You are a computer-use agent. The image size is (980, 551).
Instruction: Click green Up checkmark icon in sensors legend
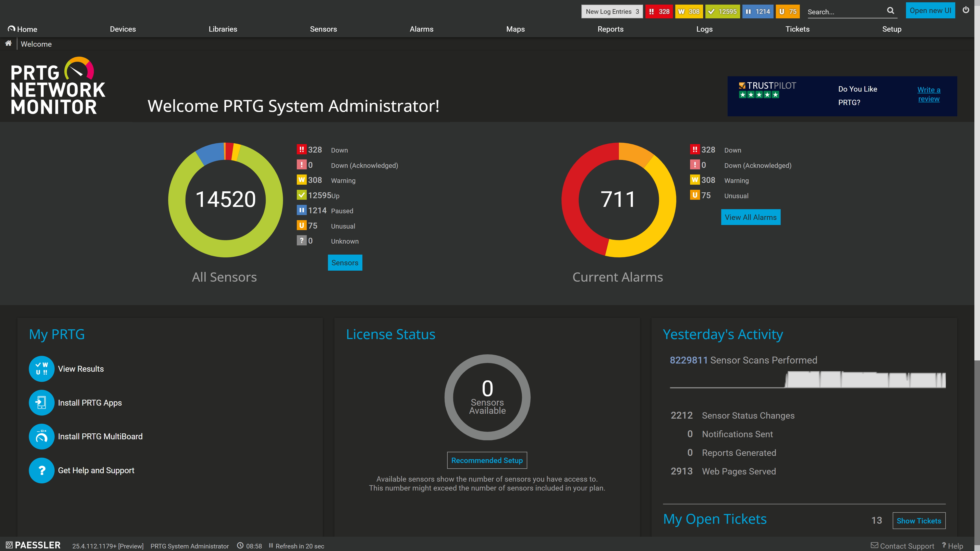tap(301, 195)
